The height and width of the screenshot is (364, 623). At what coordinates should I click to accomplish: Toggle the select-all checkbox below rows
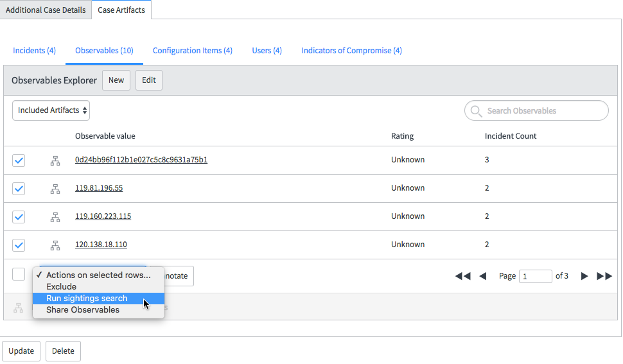pyautogui.click(x=19, y=274)
